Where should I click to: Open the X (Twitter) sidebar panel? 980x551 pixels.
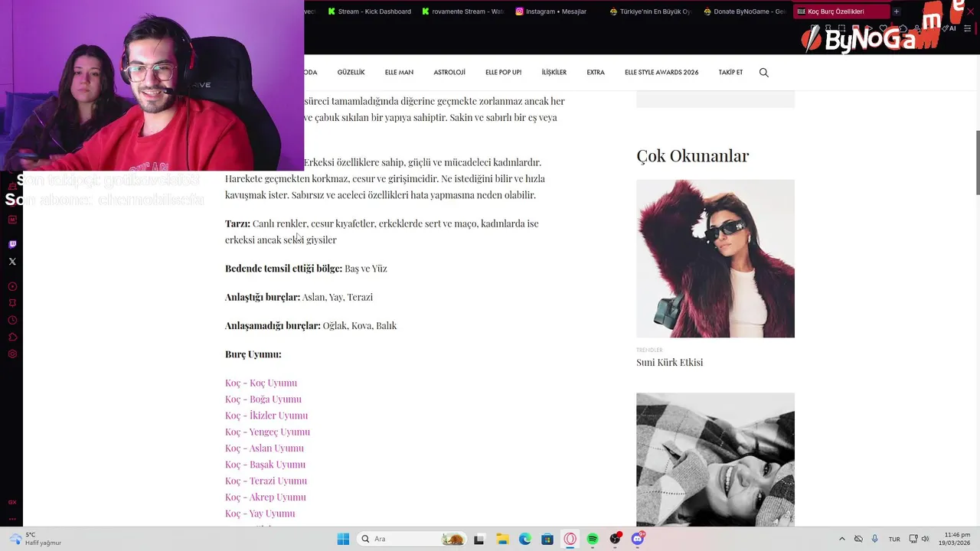point(12,262)
